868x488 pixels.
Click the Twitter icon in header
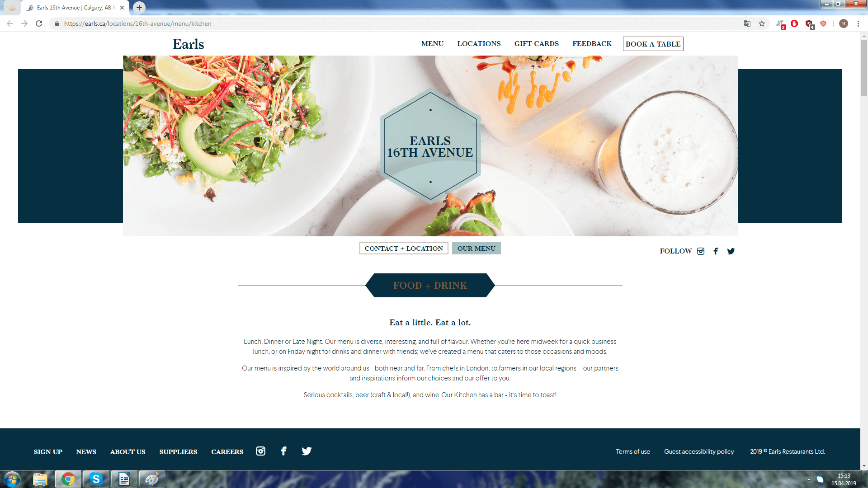click(x=730, y=250)
